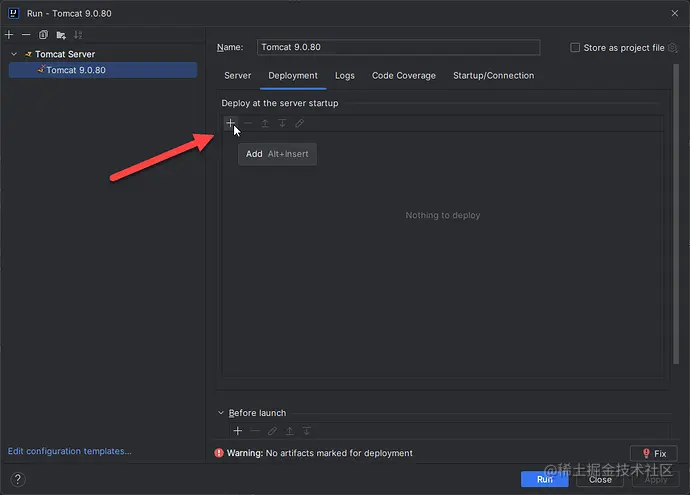Add new run configuration with plus icon
The image size is (690, 495).
pos(9,34)
